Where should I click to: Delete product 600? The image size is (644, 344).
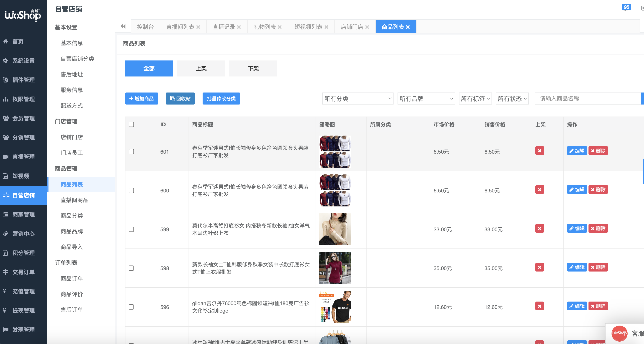(598, 190)
